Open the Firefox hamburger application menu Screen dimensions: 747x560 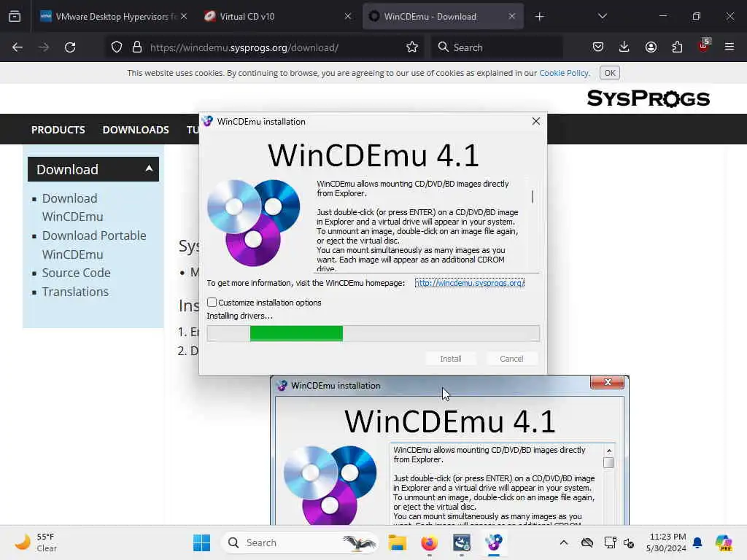click(729, 47)
